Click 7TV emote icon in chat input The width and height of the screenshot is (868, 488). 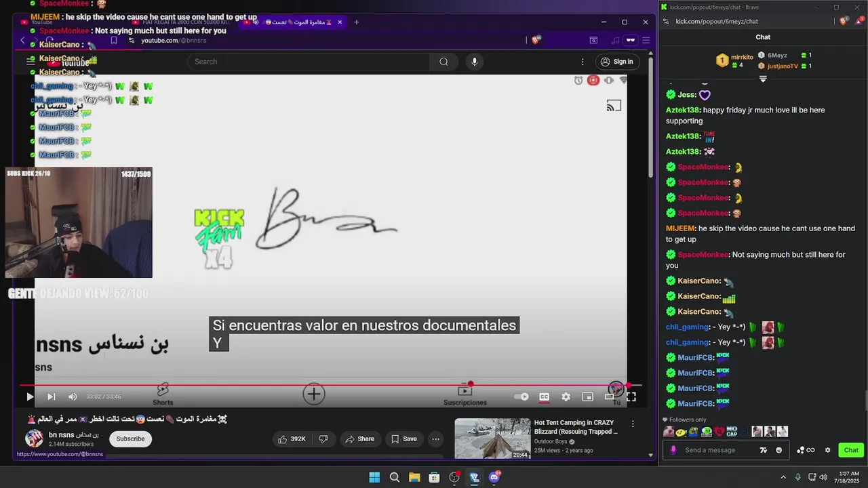point(764,450)
